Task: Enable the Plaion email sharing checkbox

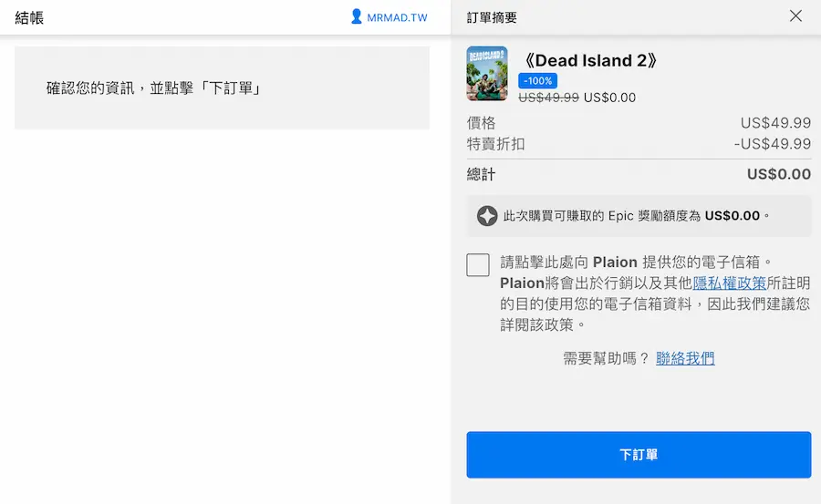Action: [478, 265]
